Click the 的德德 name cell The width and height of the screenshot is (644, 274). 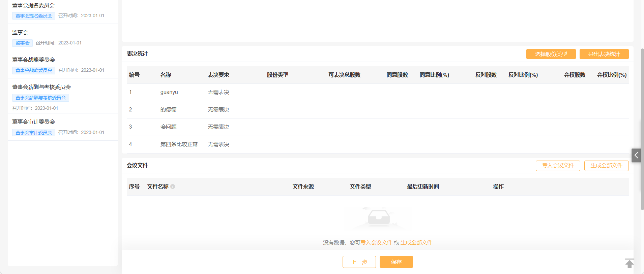click(x=168, y=110)
